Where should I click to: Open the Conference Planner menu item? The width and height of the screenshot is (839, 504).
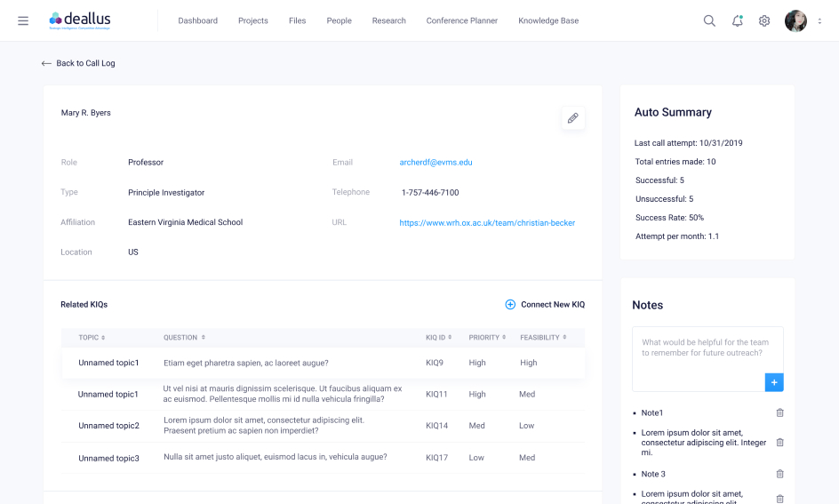point(462,20)
